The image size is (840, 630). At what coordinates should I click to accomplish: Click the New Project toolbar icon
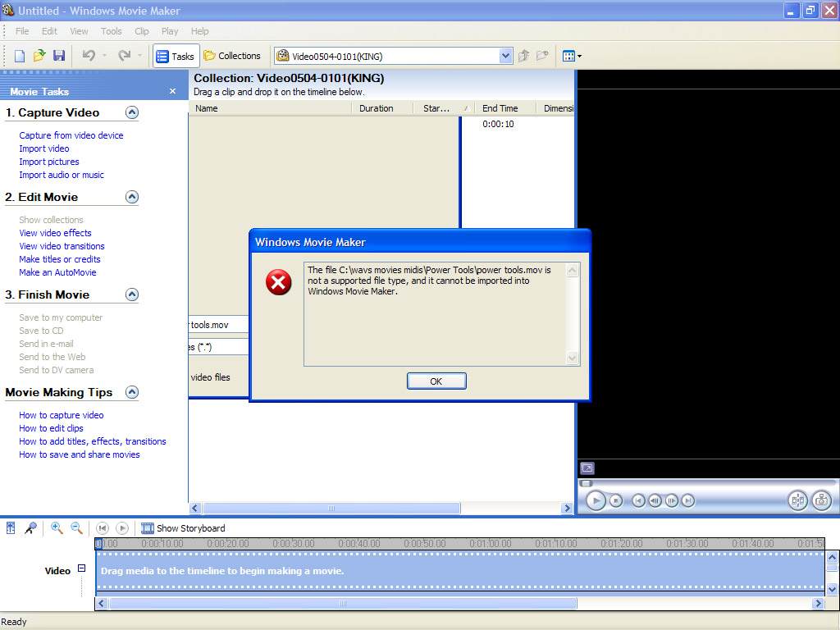(x=20, y=56)
